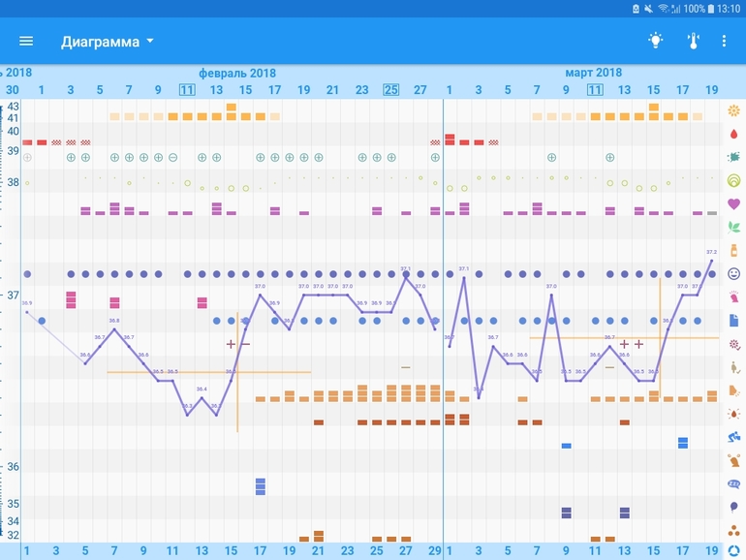The width and height of the screenshot is (746, 560).
Task: Select the smiley face mood icon
Action: [x=733, y=273]
